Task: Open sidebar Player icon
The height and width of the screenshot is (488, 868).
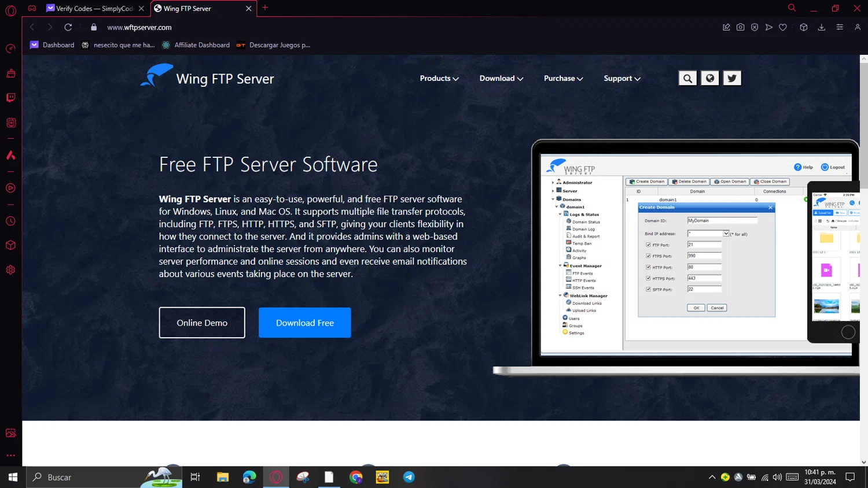Action: pyautogui.click(x=10, y=188)
